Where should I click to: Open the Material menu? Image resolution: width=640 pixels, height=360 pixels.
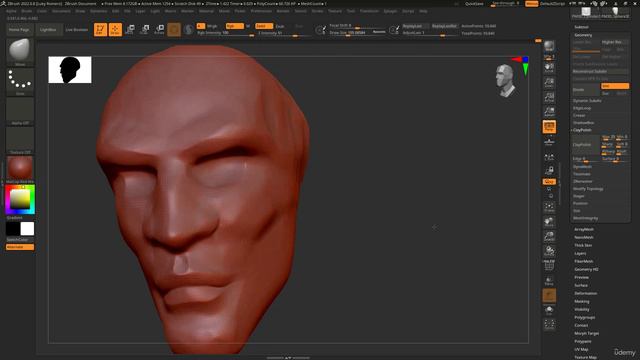click(x=206, y=11)
